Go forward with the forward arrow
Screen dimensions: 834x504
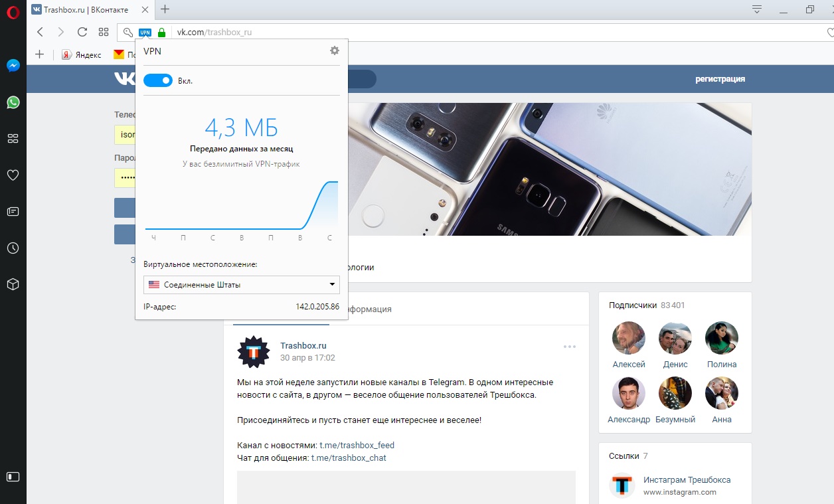(61, 32)
